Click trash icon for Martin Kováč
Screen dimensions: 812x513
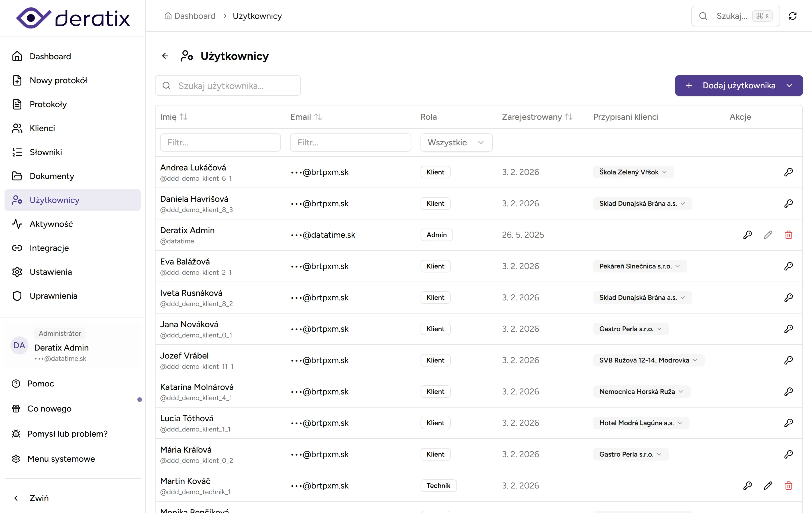point(788,485)
